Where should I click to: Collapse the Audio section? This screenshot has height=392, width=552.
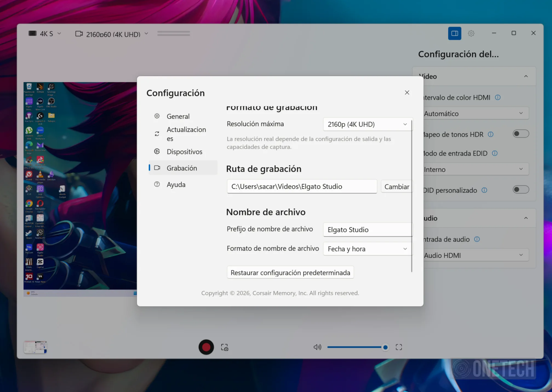tap(526, 218)
